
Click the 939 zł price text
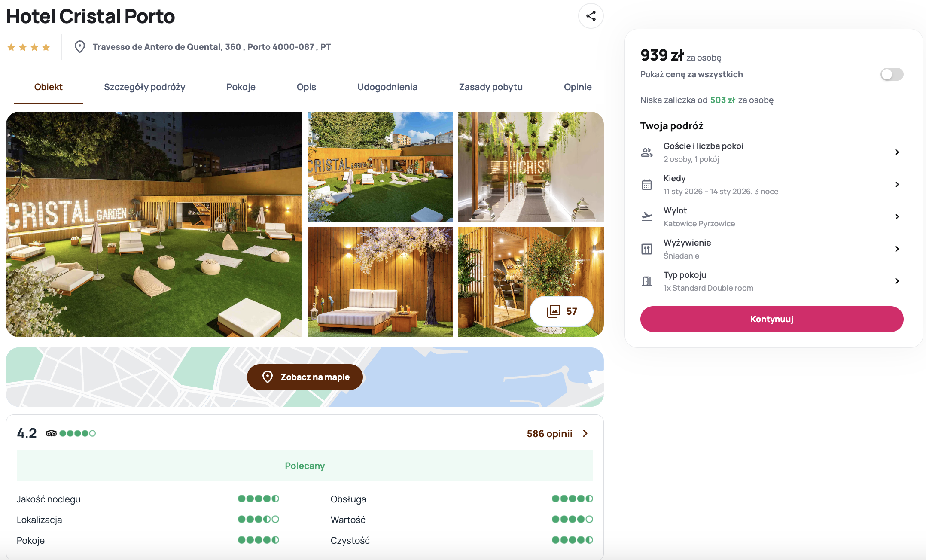(662, 55)
